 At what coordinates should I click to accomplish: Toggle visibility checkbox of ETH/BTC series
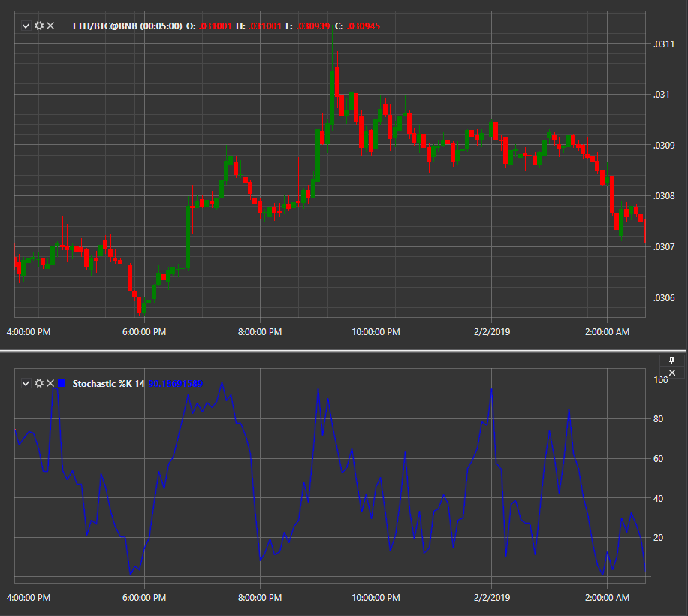[26, 26]
